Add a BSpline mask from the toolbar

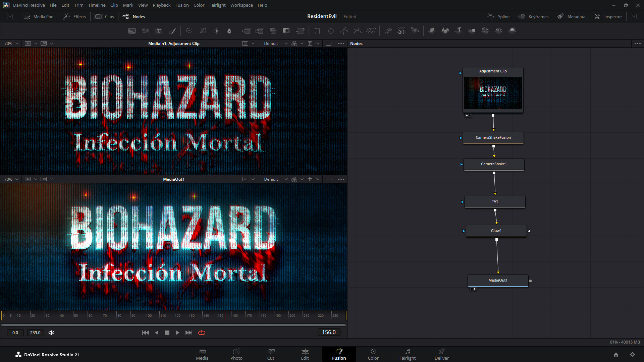coord(358,31)
